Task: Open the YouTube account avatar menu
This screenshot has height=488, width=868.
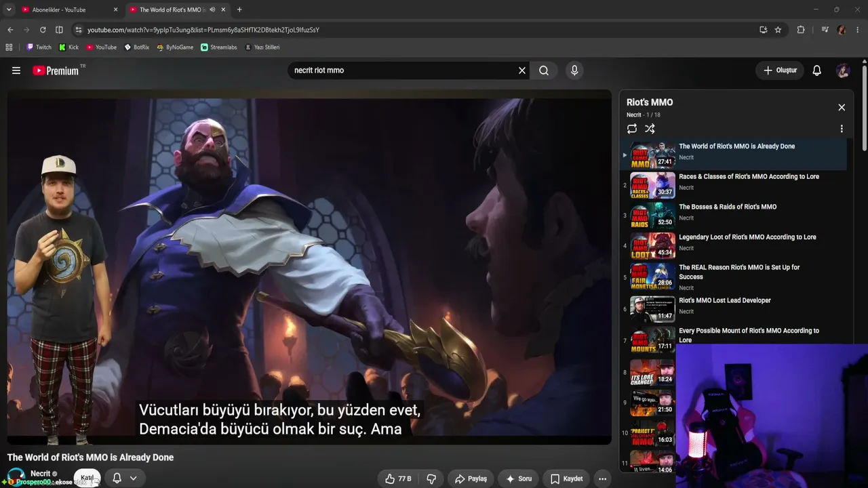Action: (843, 70)
